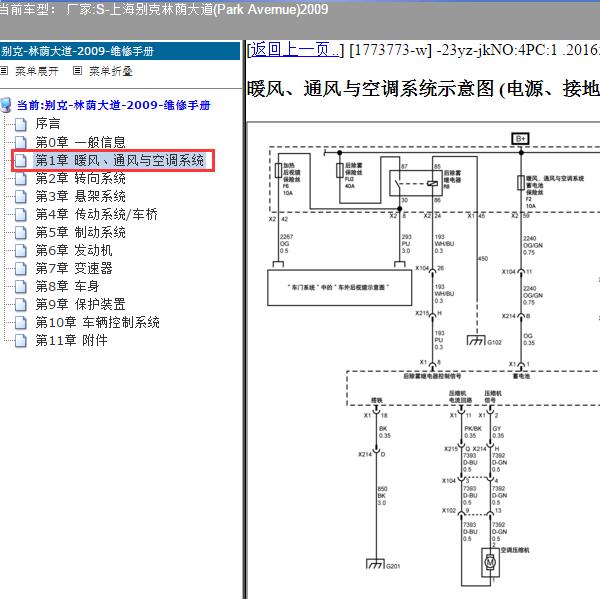The width and height of the screenshot is (600, 599).
Task: Click the F2 10A fuse symbol
Action: click(x=520, y=183)
